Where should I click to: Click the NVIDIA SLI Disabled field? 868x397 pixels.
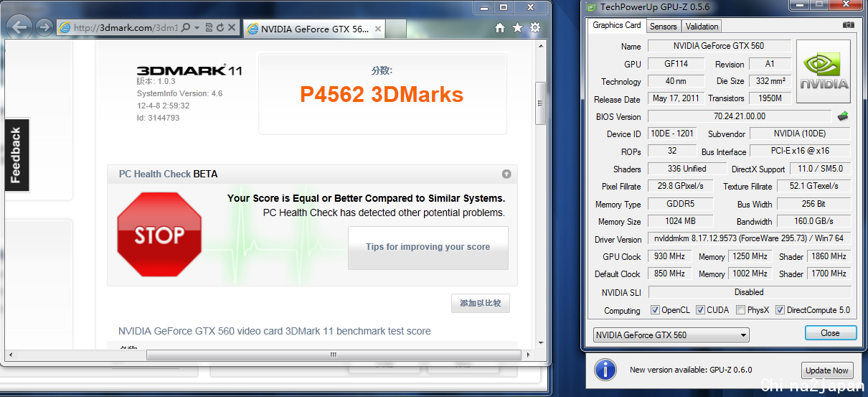pos(749,292)
